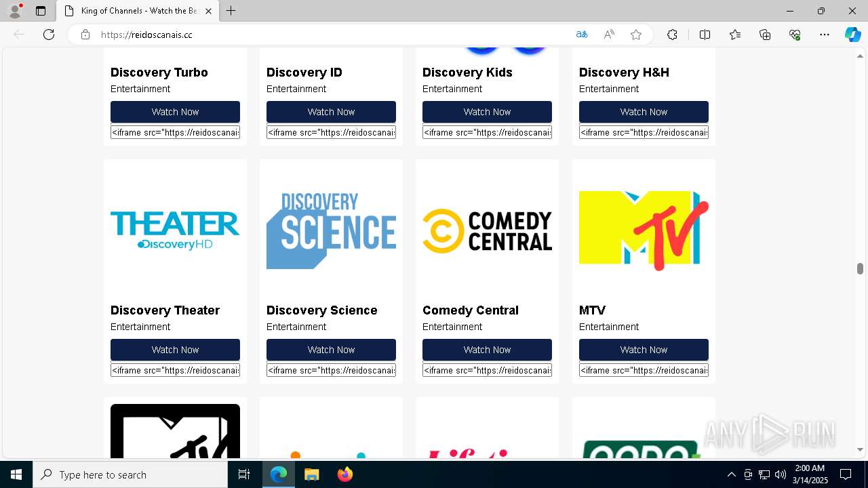
Task: Watch Now for Discovery Turbo
Action: coord(175,112)
